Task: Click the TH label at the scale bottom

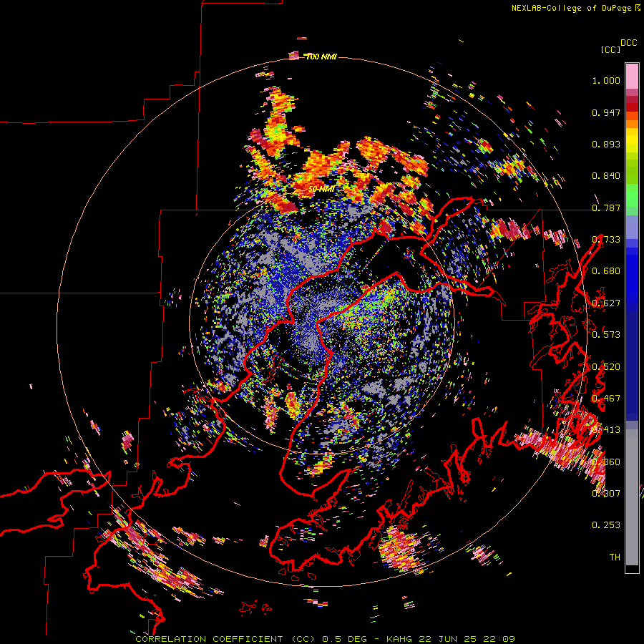Action: 615,557
